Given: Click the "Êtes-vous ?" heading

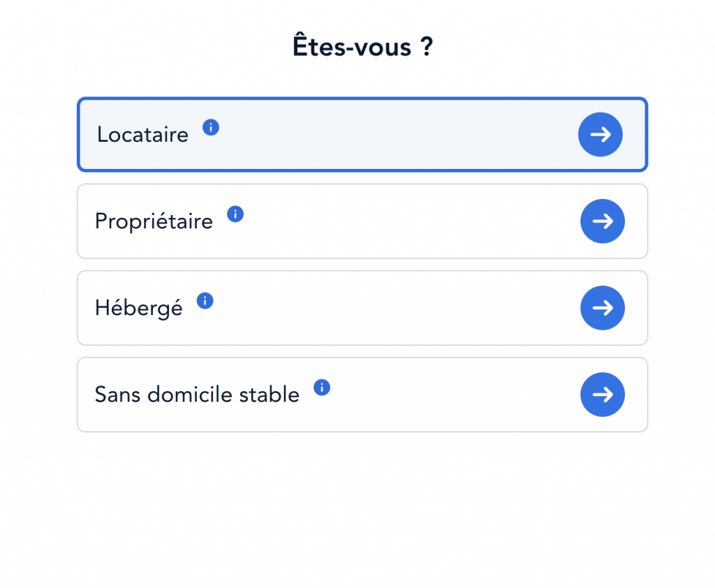Looking at the screenshot, I should (x=362, y=47).
